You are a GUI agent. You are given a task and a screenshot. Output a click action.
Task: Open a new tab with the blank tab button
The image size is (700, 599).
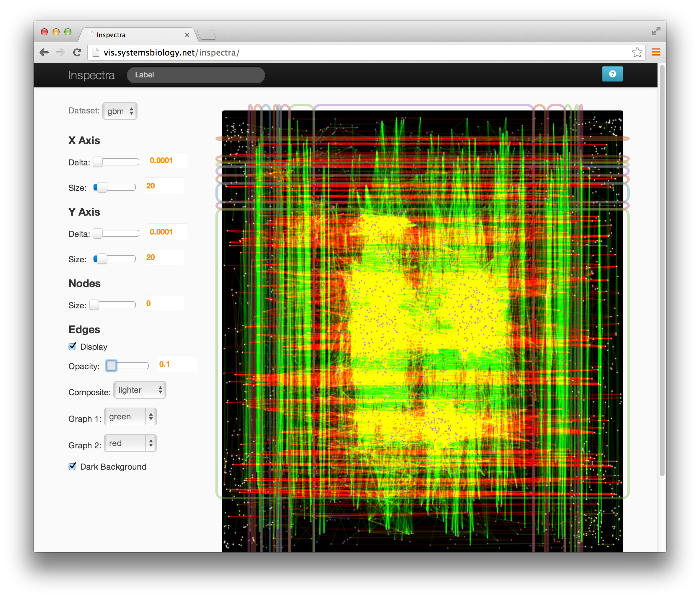[x=206, y=35]
